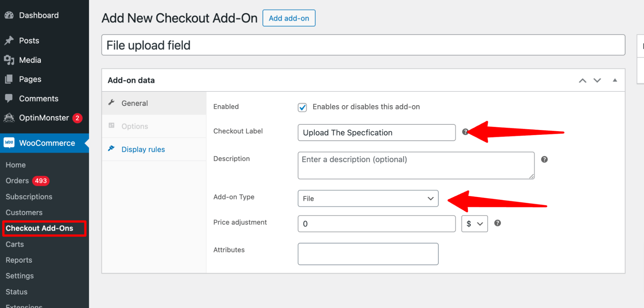The image size is (644, 308).
Task: Open the price adjustment currency dropdown
Action: tap(474, 224)
